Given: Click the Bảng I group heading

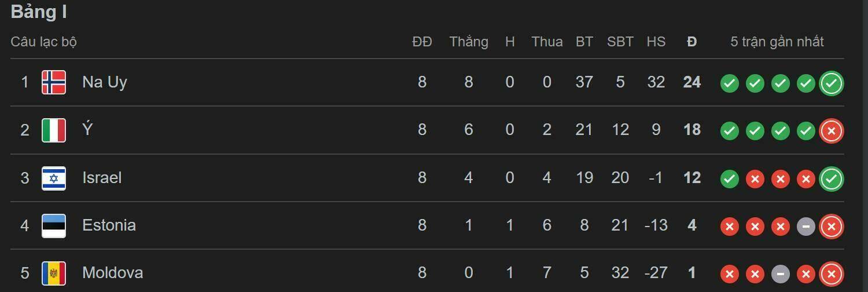Looking at the screenshot, I should [x=38, y=12].
